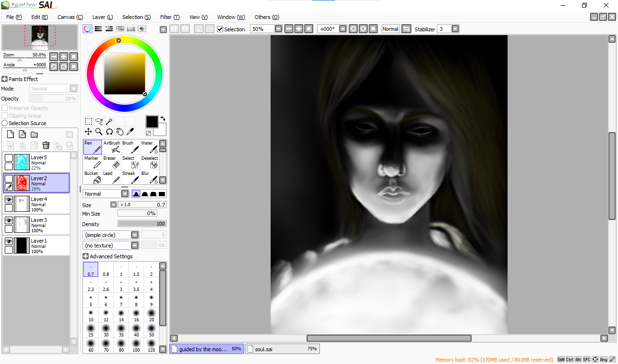This screenshot has width=618, height=364.
Task: Switch to the soul.sai document tab
Action: coord(282,349)
